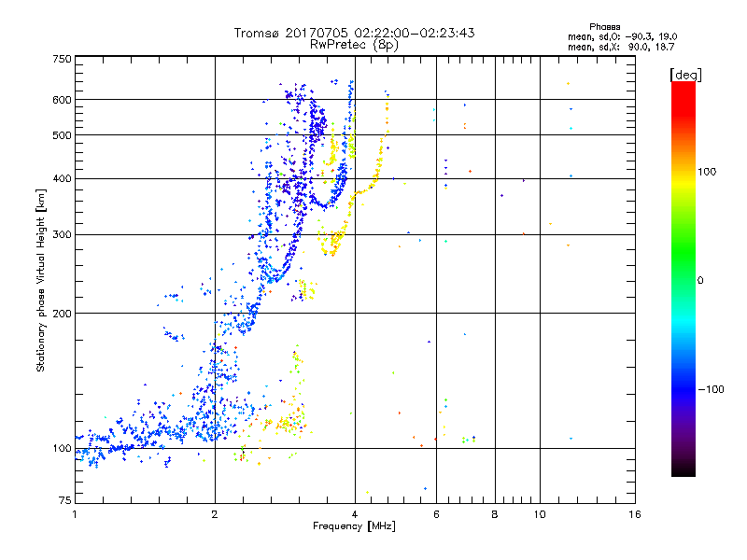Image resolution: width=747 pixels, height=560 pixels.
Task: Click the 200 km height tick label
Action: [62, 314]
